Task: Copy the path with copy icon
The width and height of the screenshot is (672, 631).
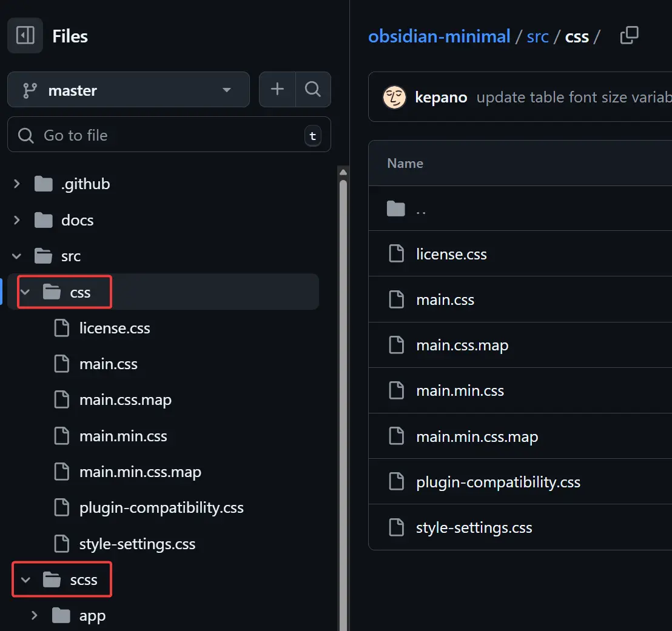Action: (x=629, y=35)
